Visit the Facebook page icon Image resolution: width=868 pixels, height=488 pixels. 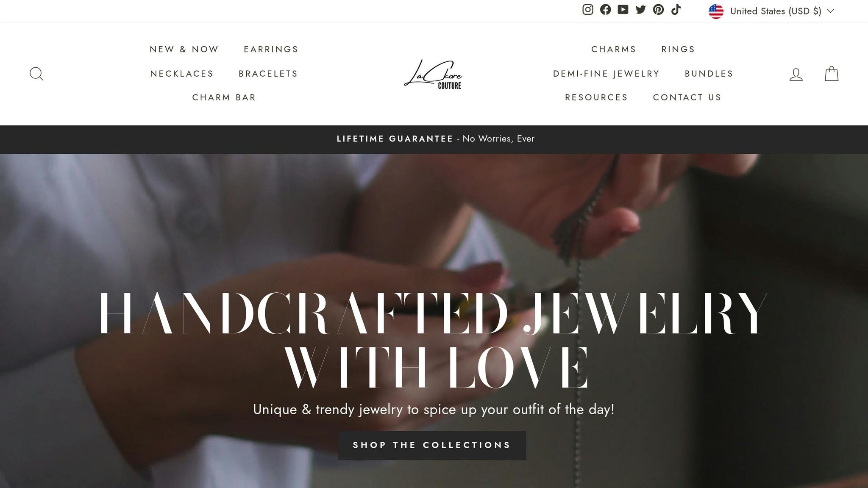point(605,10)
